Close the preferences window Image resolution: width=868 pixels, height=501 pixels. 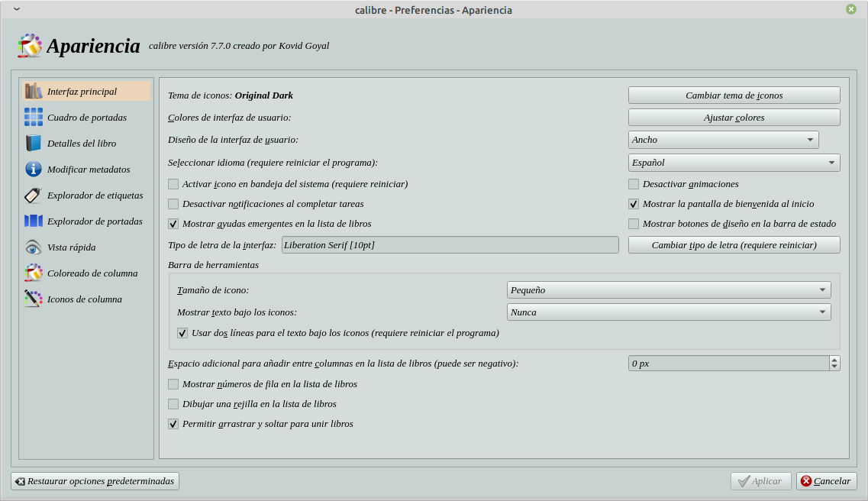(851, 9)
